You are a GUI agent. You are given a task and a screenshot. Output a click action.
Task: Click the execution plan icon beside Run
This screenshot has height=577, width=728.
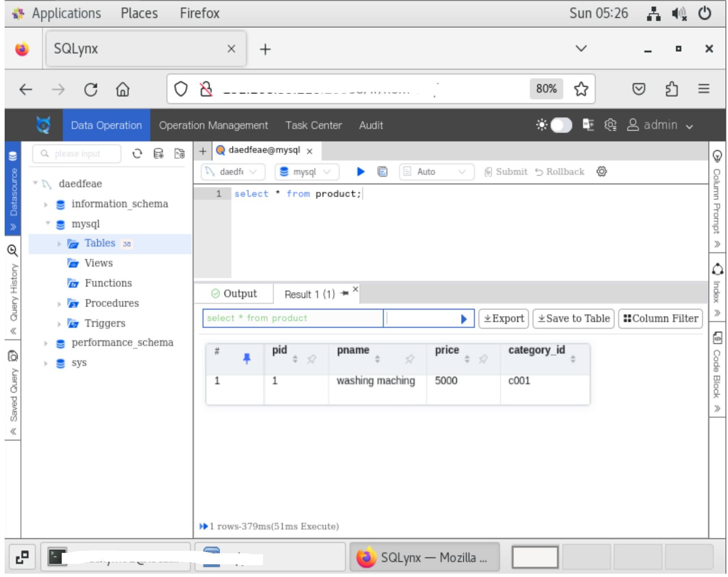click(382, 171)
